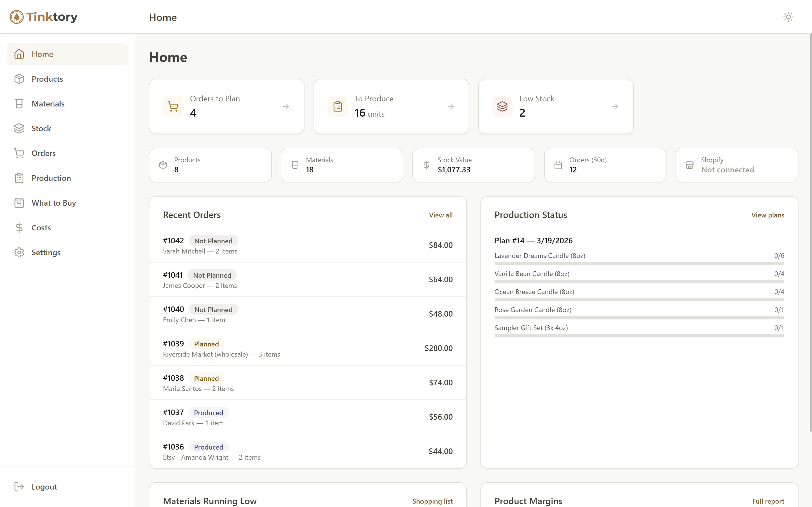The height and width of the screenshot is (507, 812).
Task: Open View plans in Production Status
Action: coord(768,215)
